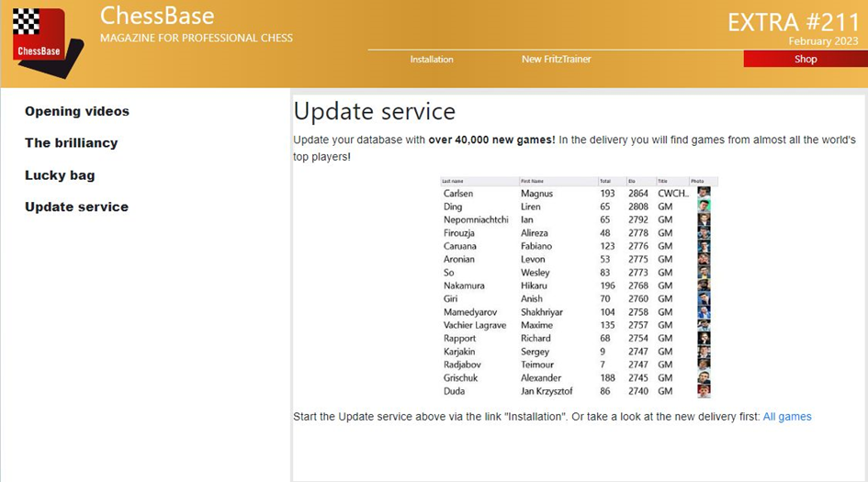This screenshot has width=868, height=482.
Task: Select the Nakamura name cell
Action: pyautogui.click(x=464, y=286)
